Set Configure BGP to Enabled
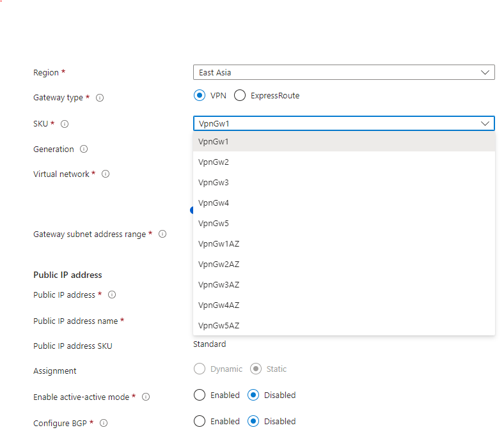This screenshot has height=437, width=504. click(200, 422)
